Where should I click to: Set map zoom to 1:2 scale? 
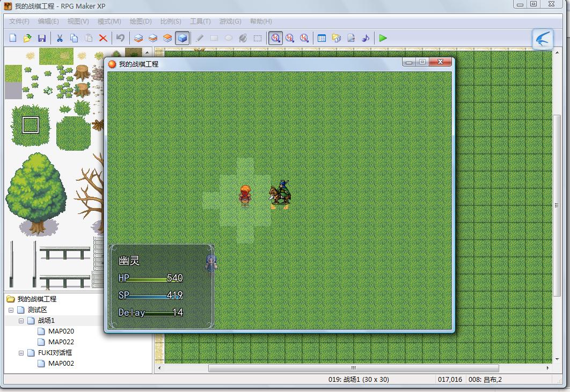290,38
